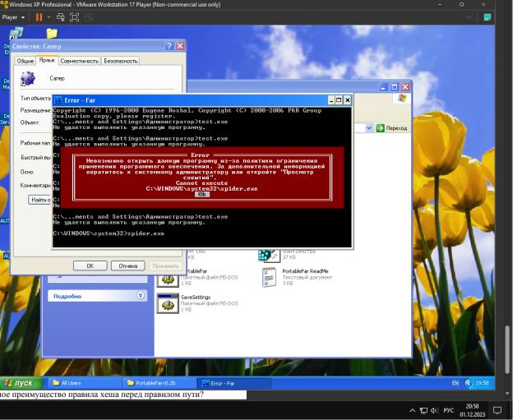
Task: Open the XP Start button labeled пуск
Action: pyautogui.click(x=21, y=383)
